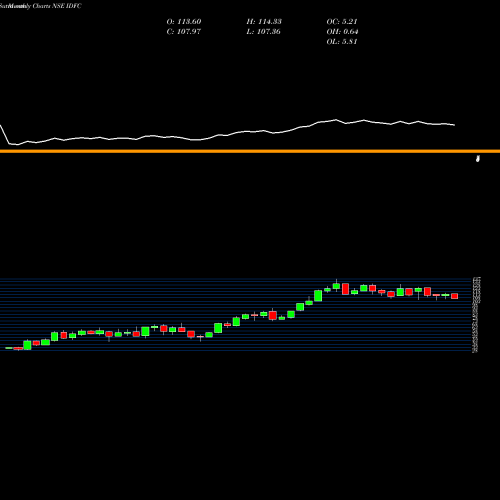Click the first large green candlestick at far left
Image resolution: width=500 pixels, height=500 pixels.
pos(27,345)
